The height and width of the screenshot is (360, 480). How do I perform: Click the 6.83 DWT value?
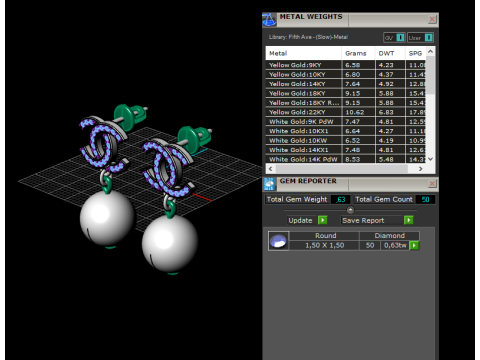point(386,112)
